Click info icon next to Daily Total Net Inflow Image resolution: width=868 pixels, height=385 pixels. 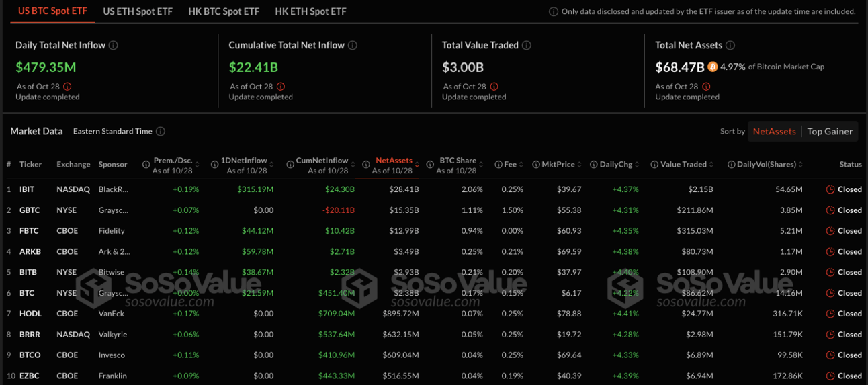tap(114, 46)
